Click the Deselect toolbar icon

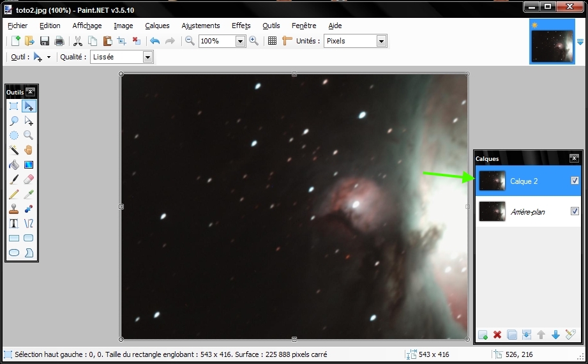[x=137, y=41]
